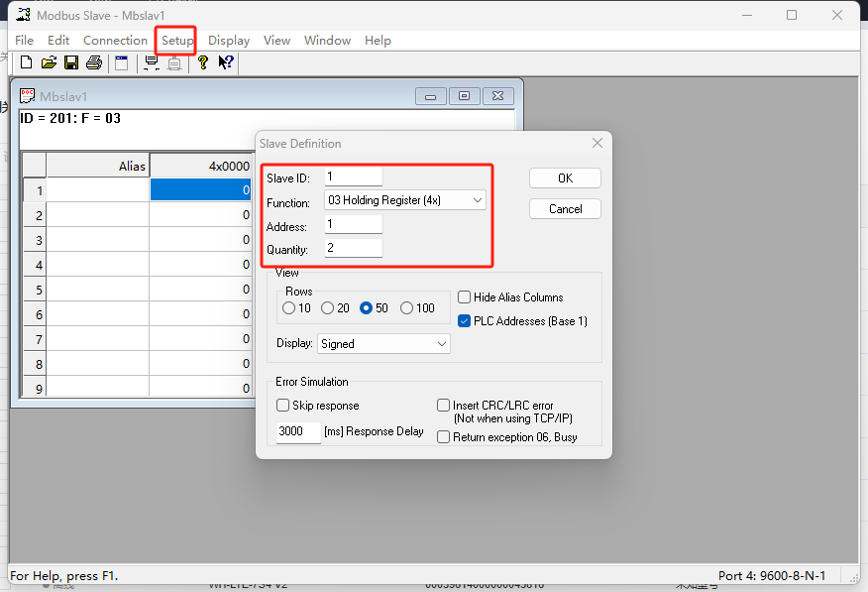Click the context help arrow icon

(226, 62)
